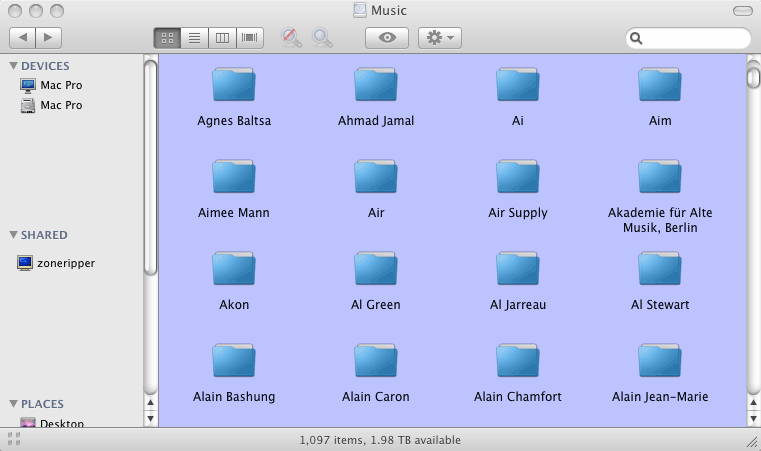Go back with the left arrow button

[22, 38]
